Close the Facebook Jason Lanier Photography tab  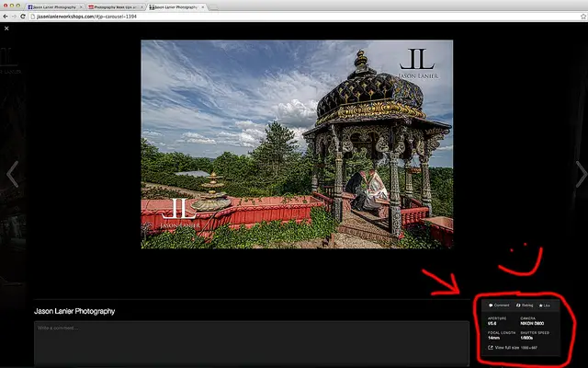pyautogui.click(x=81, y=7)
